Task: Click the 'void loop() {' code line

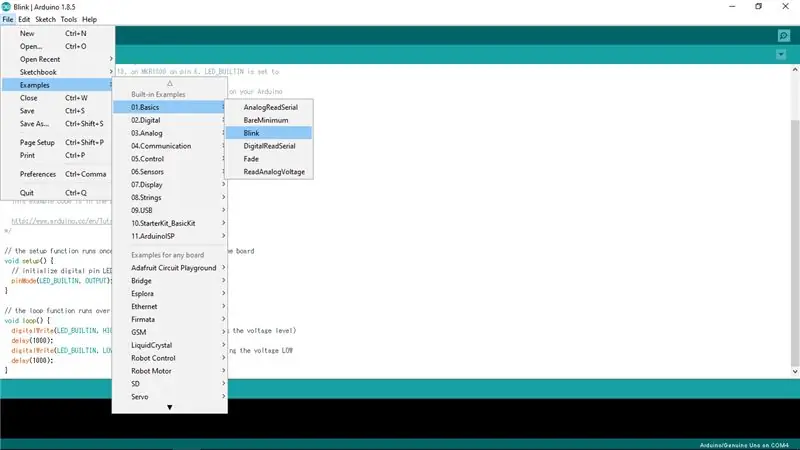Action: pyautogui.click(x=28, y=320)
